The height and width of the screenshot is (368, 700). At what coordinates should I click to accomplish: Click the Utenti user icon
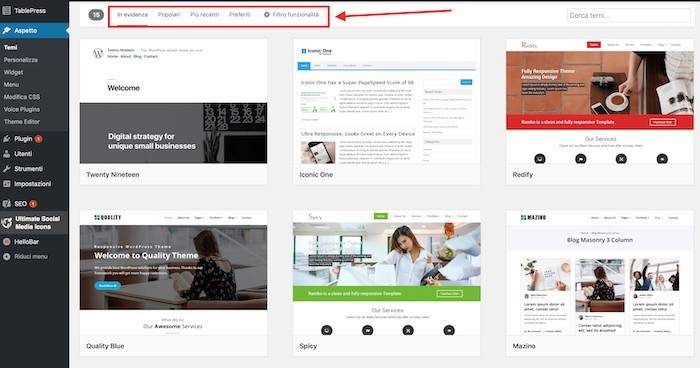point(7,154)
